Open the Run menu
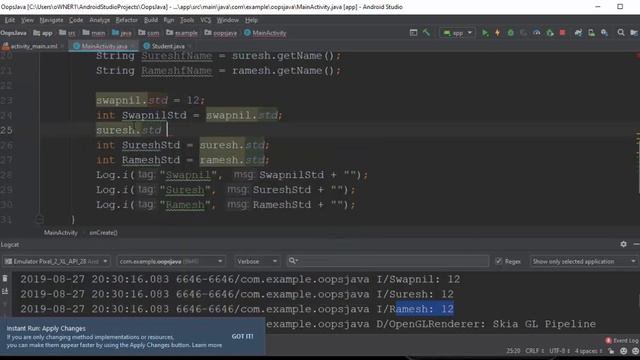This screenshot has height=360, width=640. coord(169,20)
